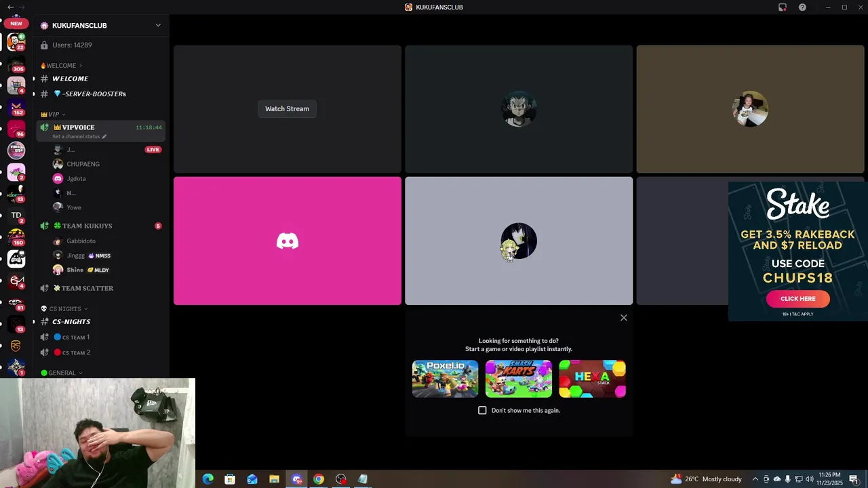
Task: Expand the WELCOME category
Action: pyautogui.click(x=62, y=66)
